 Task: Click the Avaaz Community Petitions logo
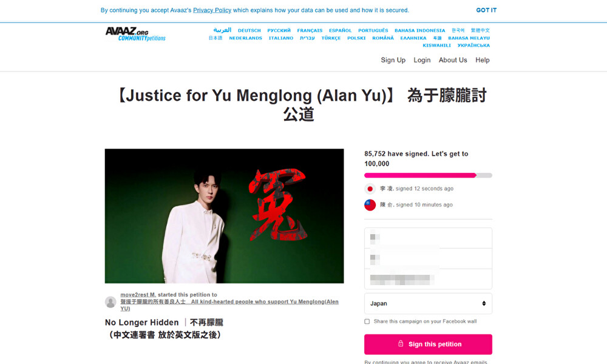click(x=135, y=34)
